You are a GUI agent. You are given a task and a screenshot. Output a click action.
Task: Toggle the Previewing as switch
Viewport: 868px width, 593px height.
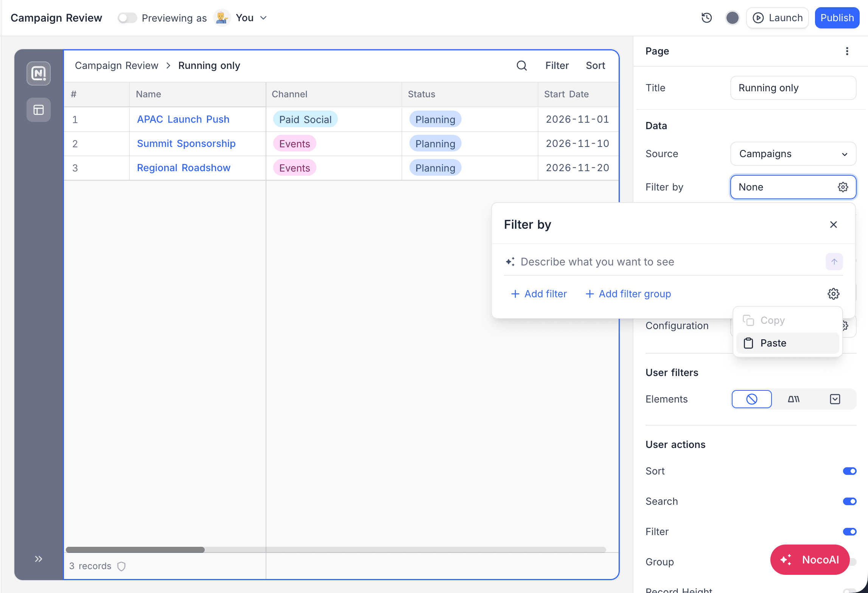point(127,18)
